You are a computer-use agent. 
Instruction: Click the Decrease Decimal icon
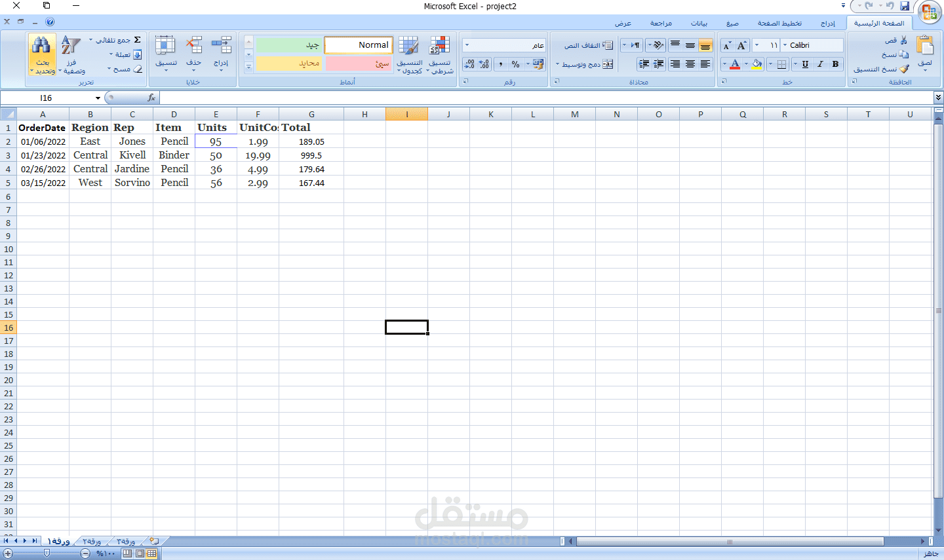(469, 64)
